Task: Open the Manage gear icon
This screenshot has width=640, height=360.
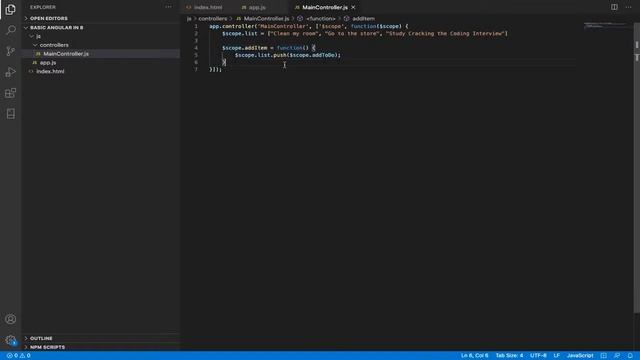Action: point(11,340)
